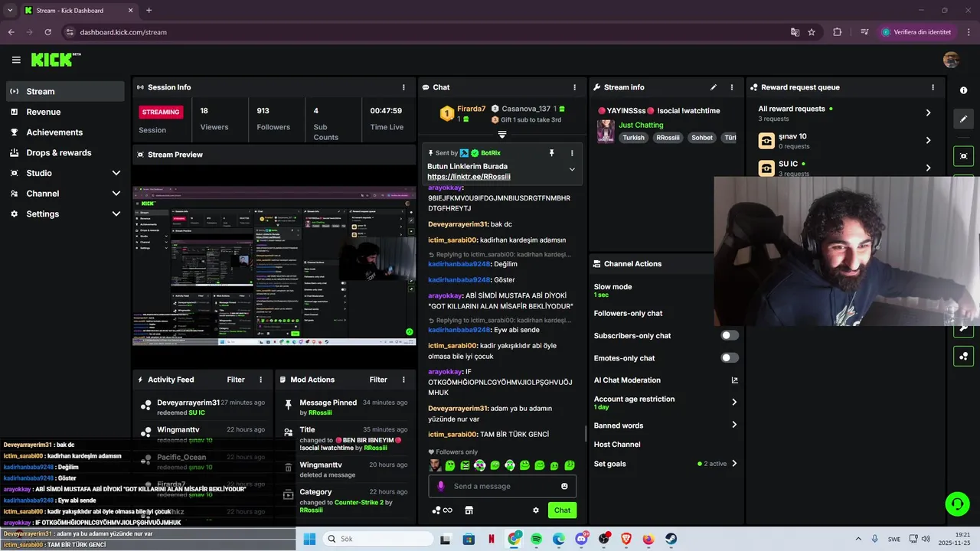
Task: Open Account age restriction options
Action: [733, 402]
